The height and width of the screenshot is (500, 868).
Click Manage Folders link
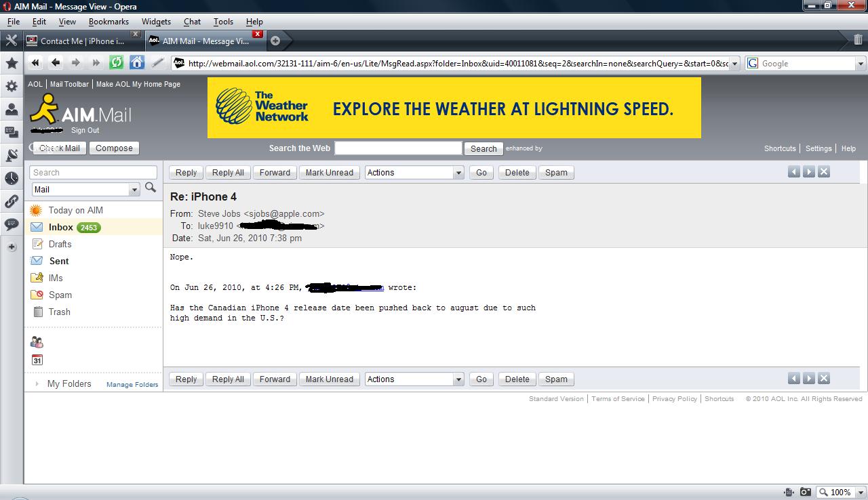(x=132, y=384)
